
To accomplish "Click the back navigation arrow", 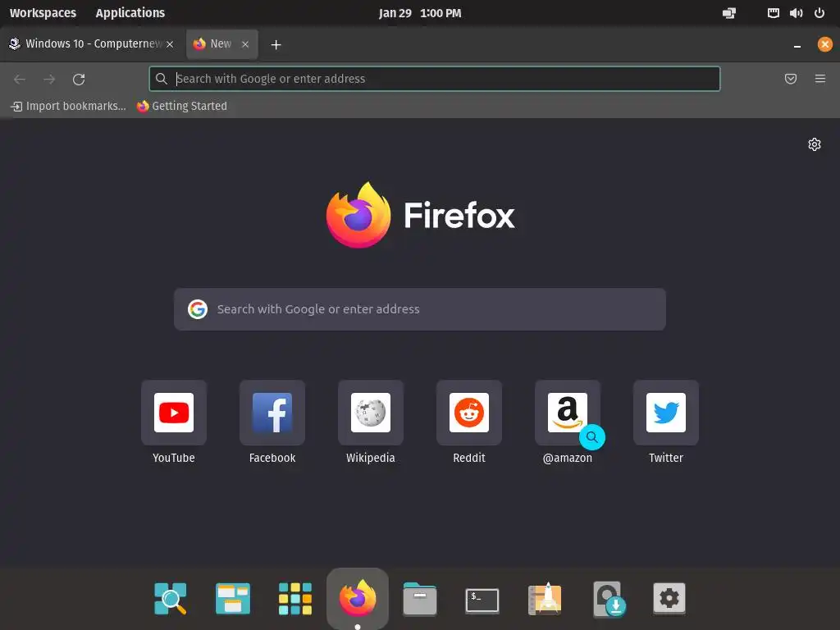I will point(20,80).
